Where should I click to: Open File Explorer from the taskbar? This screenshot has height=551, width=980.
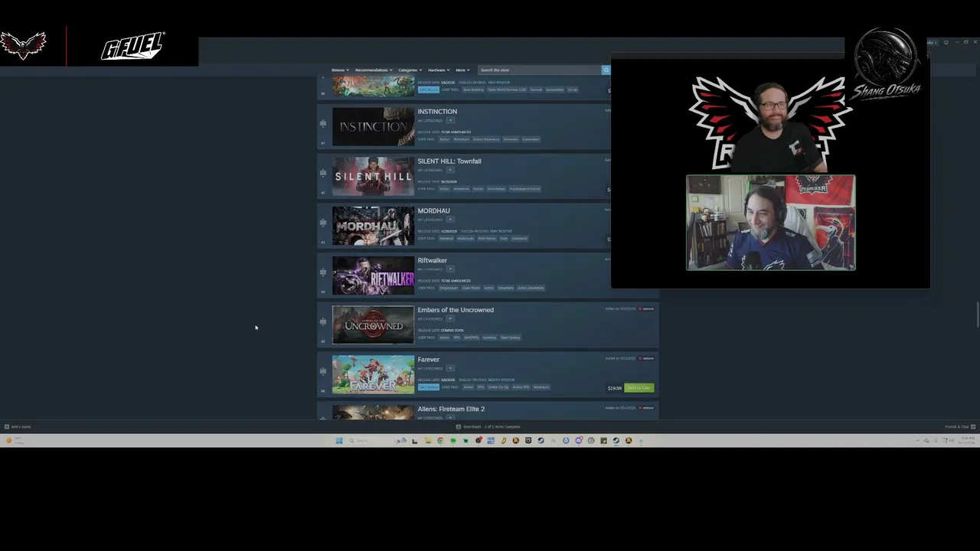428,441
